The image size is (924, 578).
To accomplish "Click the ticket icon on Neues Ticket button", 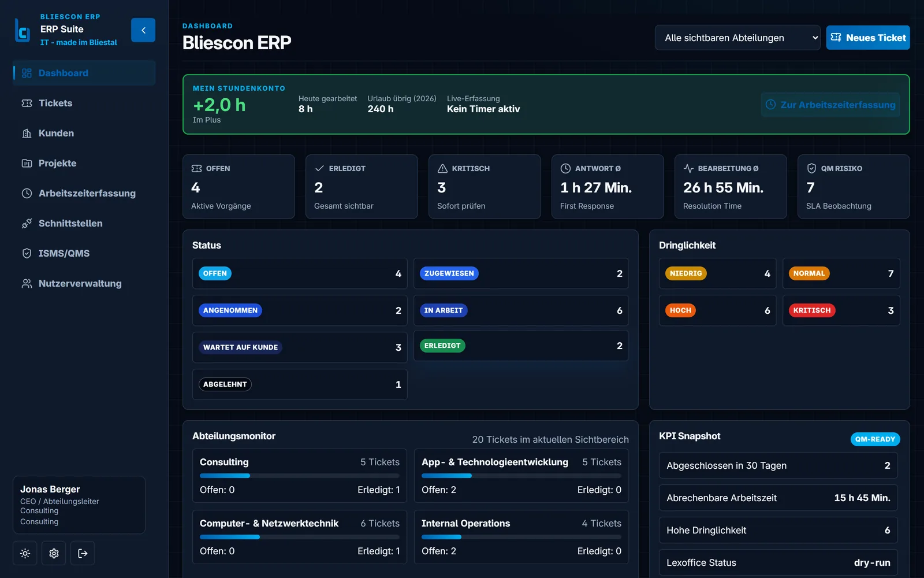I will 836,38.
